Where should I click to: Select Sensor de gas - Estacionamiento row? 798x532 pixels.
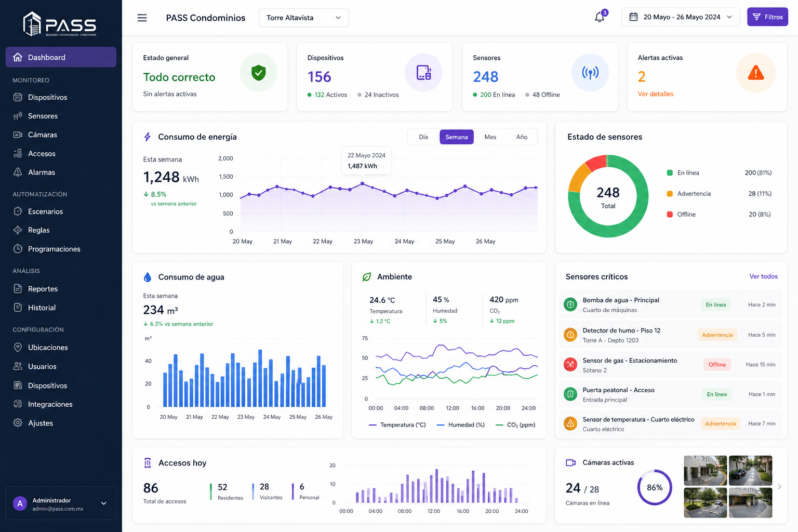click(x=670, y=365)
